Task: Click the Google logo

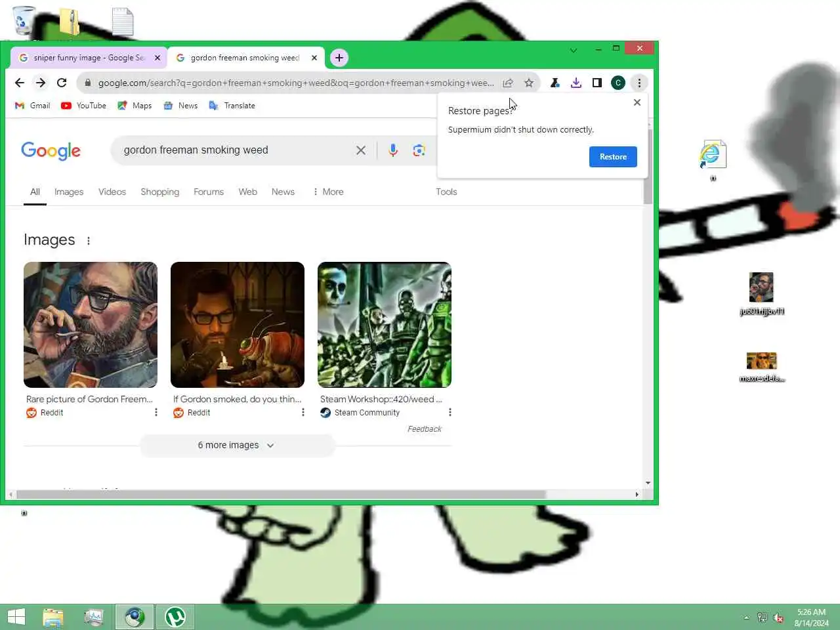Action: [51, 151]
